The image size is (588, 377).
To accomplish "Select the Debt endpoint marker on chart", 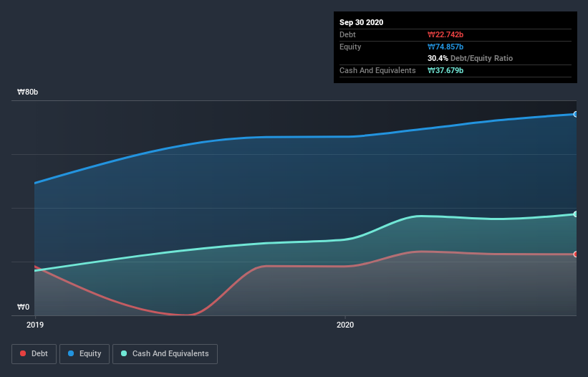I will 575,254.
